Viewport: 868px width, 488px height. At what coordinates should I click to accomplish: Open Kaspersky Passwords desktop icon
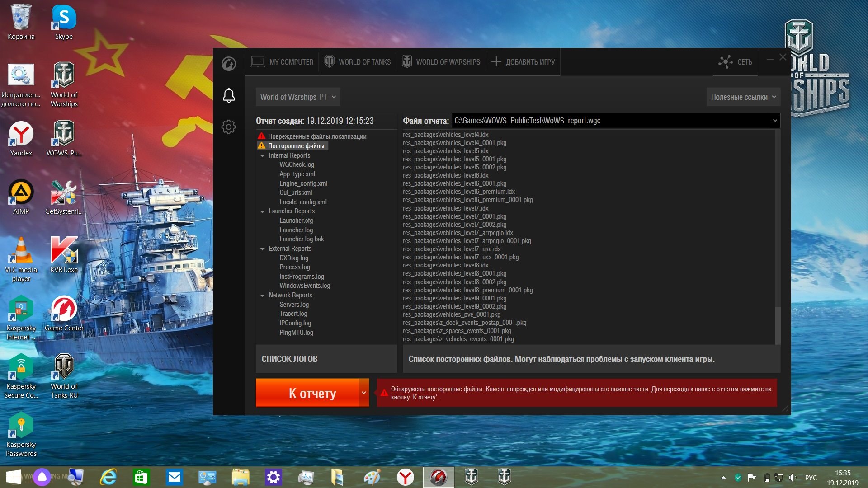coord(21,434)
